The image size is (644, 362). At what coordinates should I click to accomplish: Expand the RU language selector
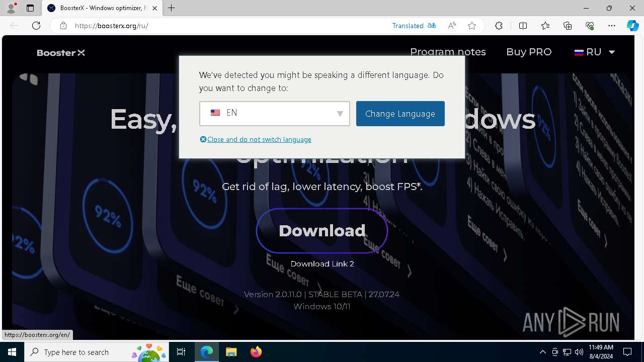coord(595,52)
